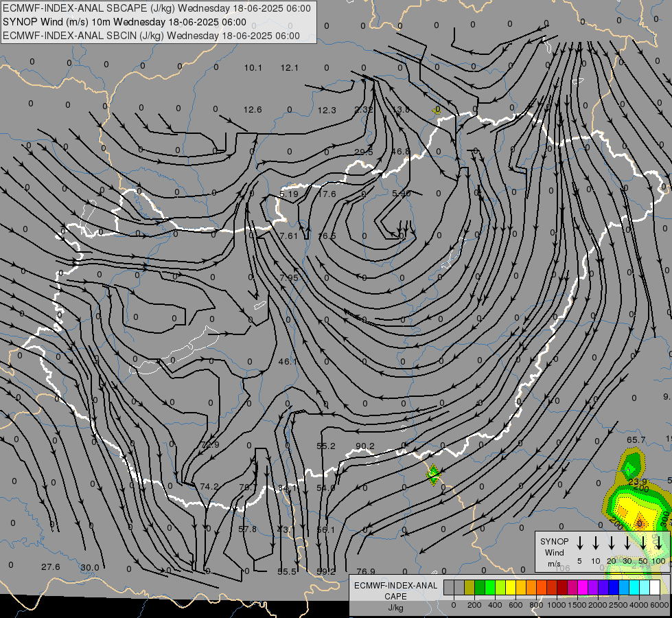The height and width of the screenshot is (618, 672).
Task: Click the 6000 tick label on colorbar
Action: pos(659,605)
